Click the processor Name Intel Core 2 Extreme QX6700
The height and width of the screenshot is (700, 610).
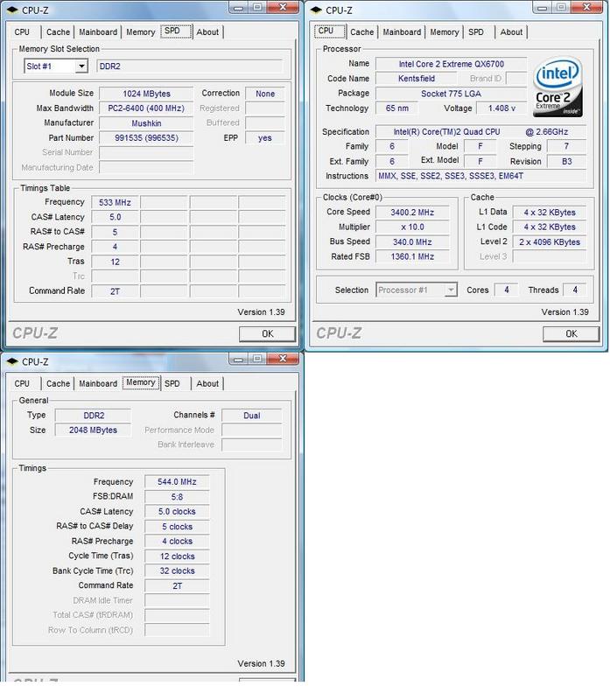coord(451,64)
